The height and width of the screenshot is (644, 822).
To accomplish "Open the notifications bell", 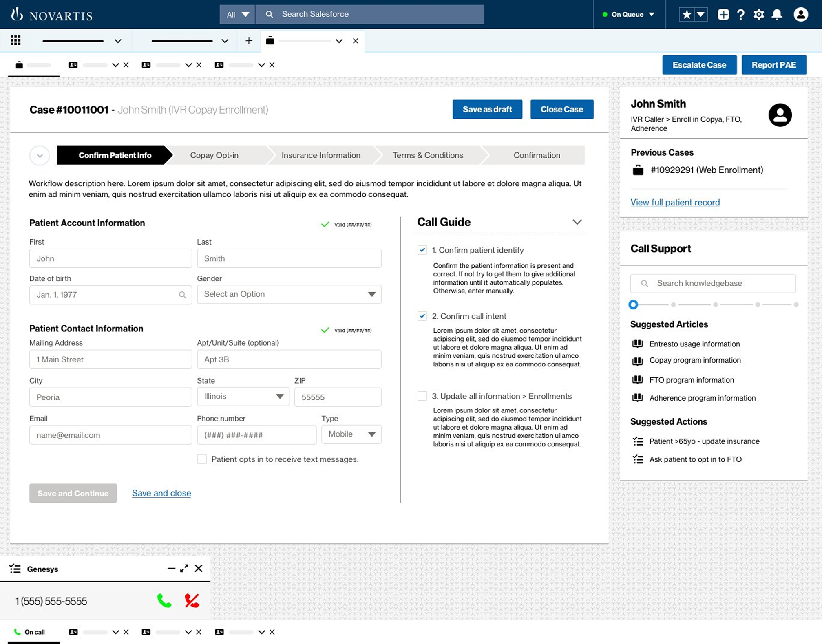I will pos(777,15).
